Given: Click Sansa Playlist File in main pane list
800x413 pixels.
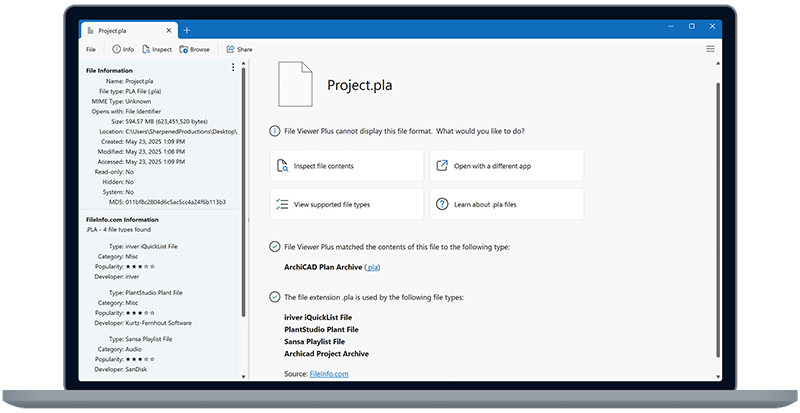Looking at the screenshot, I should tap(314, 342).
